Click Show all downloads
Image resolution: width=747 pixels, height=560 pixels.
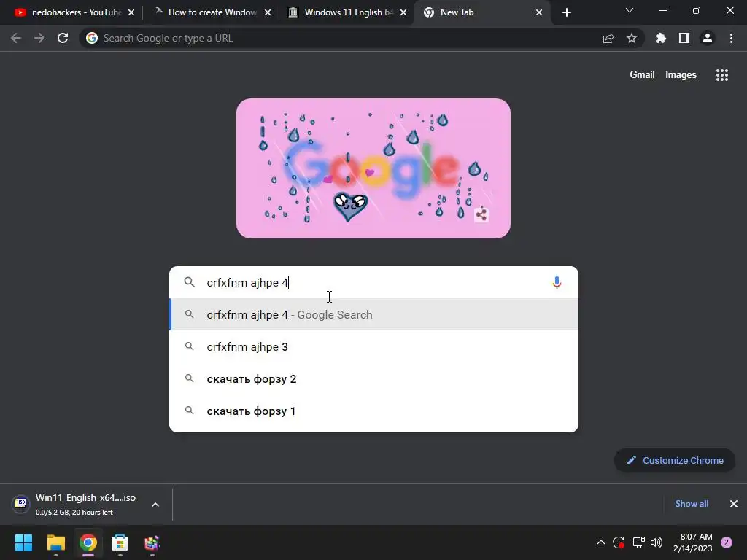tap(692, 504)
